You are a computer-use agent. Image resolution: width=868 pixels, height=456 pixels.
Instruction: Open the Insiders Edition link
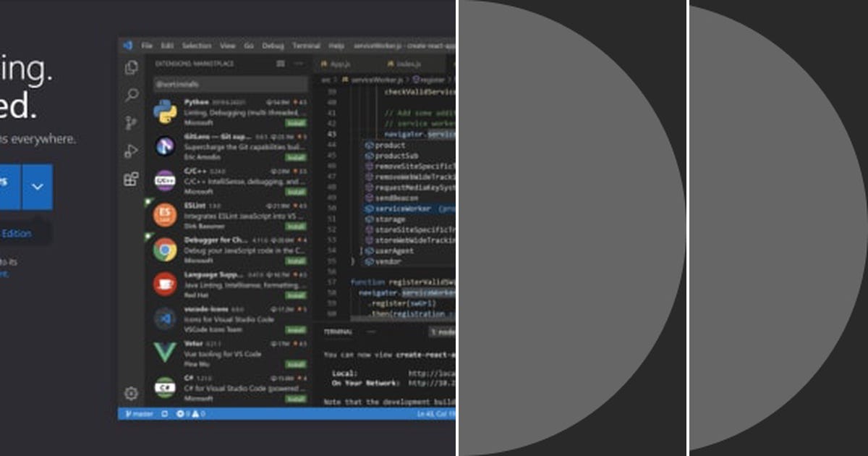(x=16, y=234)
